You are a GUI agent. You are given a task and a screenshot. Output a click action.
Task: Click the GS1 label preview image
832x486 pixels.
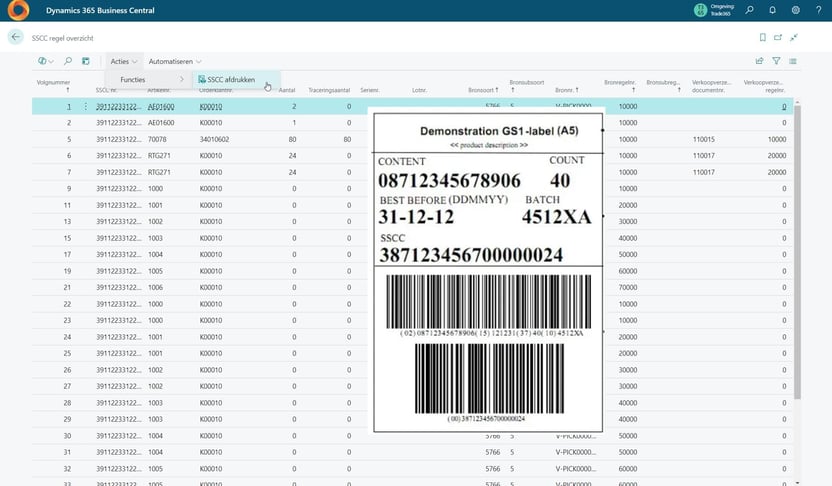(488, 272)
